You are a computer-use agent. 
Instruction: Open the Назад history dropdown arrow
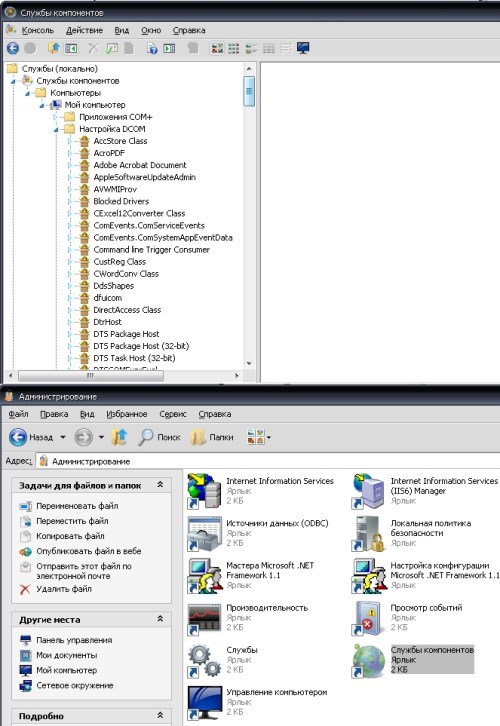click(x=62, y=437)
